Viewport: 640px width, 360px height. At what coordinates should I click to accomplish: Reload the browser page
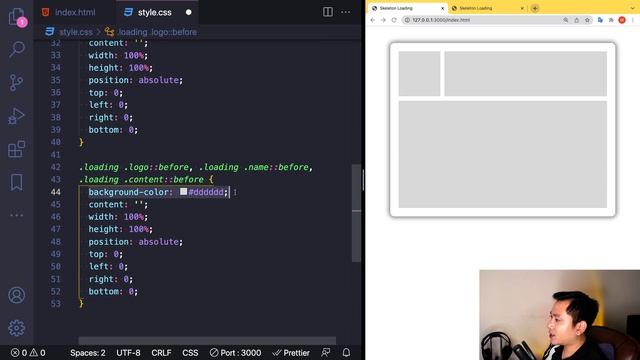point(394,20)
